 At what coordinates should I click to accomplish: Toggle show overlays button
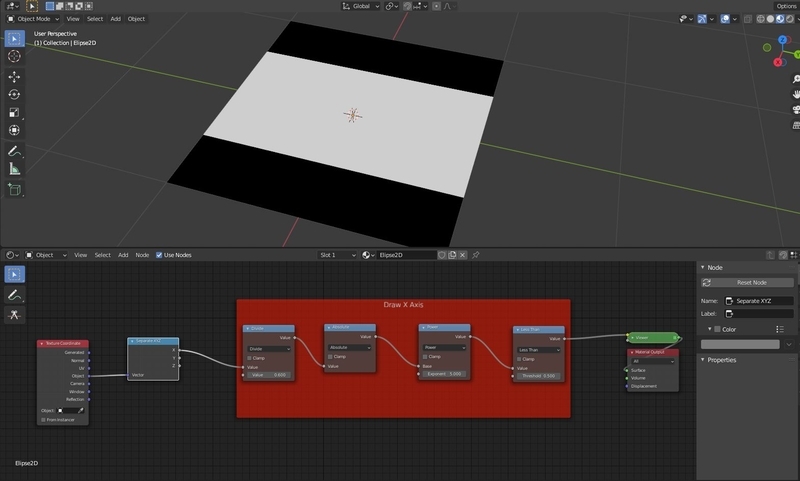[x=725, y=19]
